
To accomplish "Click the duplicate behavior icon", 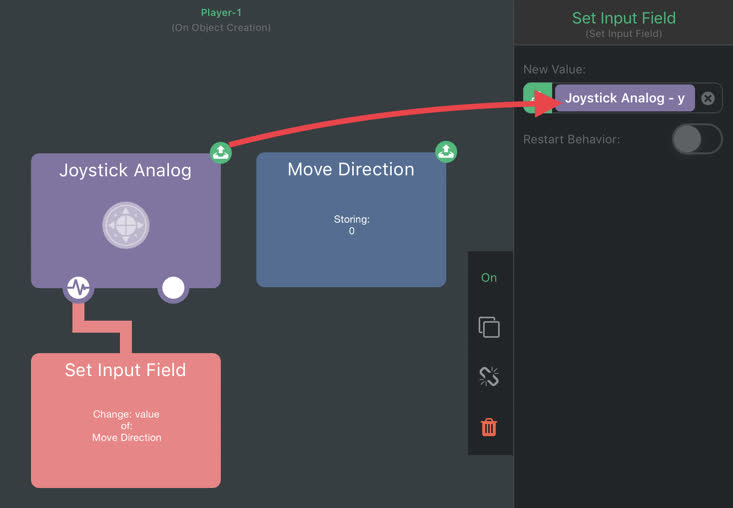I will pos(489,327).
